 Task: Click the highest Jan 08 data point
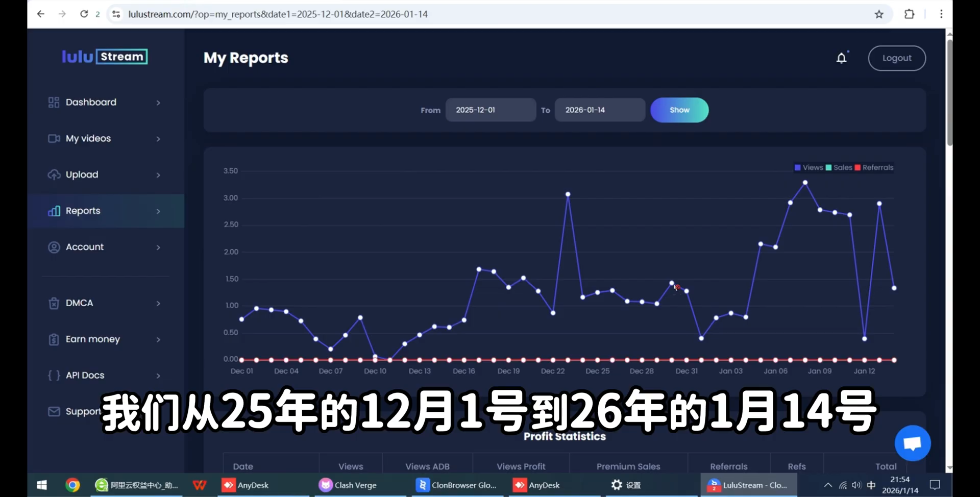pos(805,183)
